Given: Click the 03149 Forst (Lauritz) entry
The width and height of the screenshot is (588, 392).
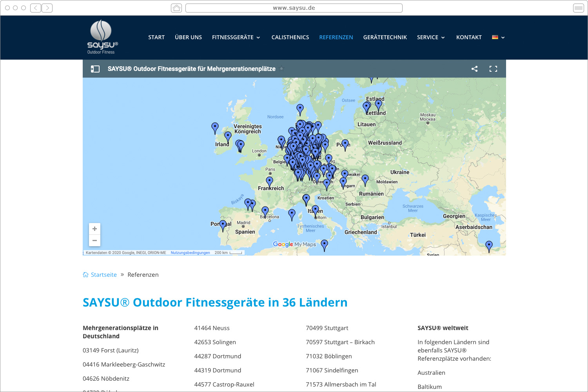Looking at the screenshot, I should pos(111,350).
